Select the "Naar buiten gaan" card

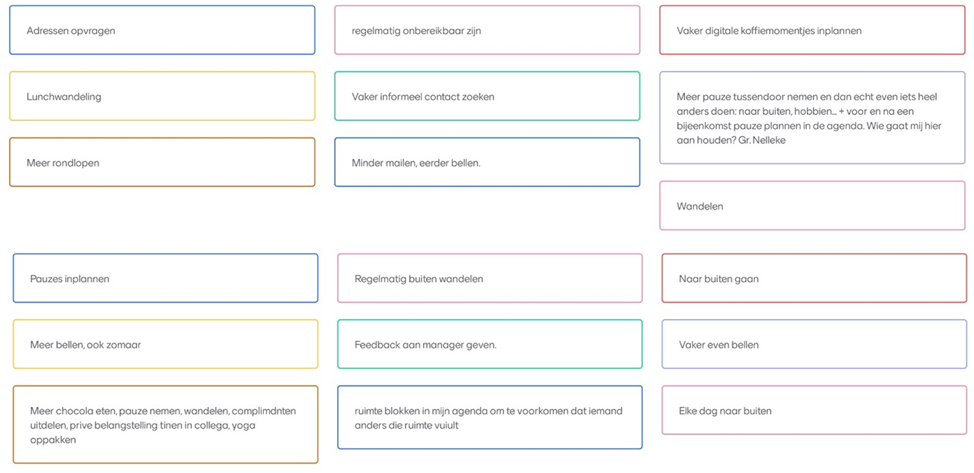click(x=814, y=279)
